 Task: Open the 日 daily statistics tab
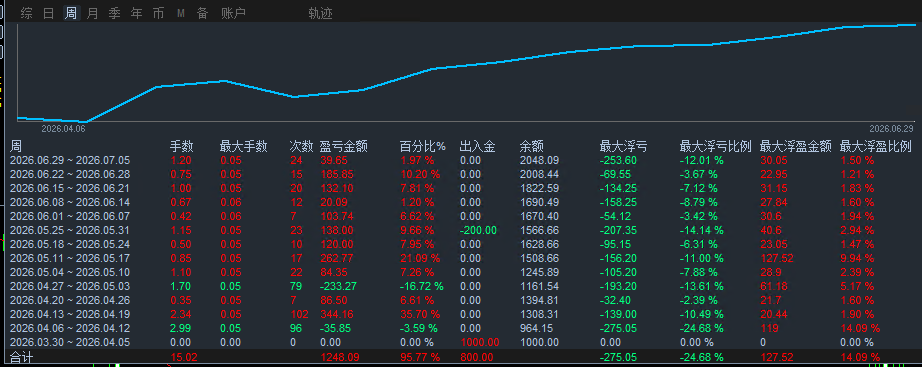[x=49, y=14]
